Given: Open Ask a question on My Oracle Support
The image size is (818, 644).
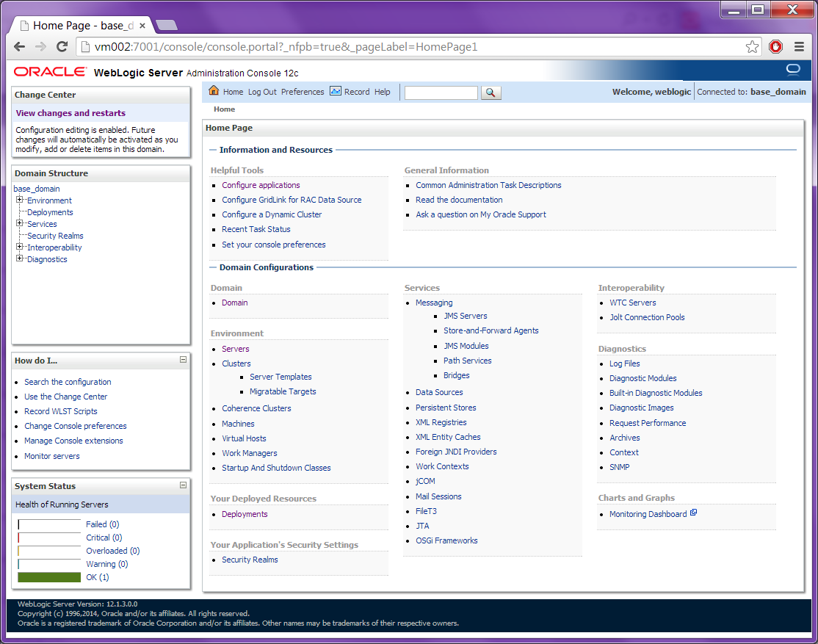Looking at the screenshot, I should tap(481, 214).
